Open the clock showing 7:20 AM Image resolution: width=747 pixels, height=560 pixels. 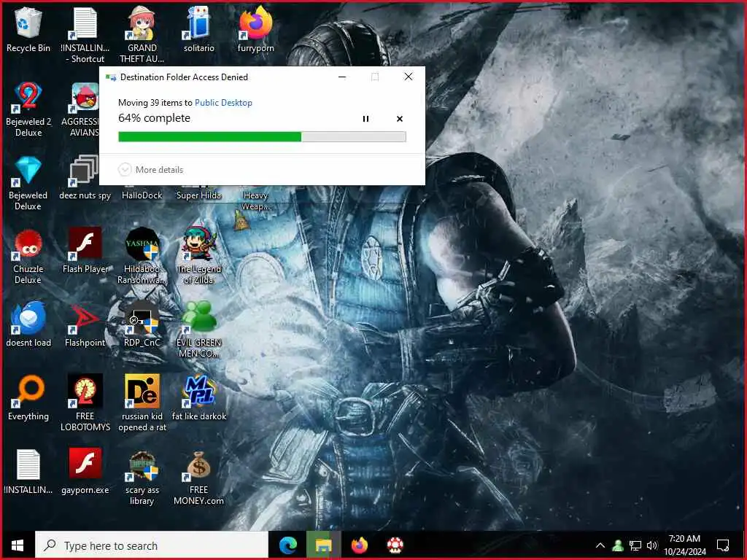coord(684,545)
